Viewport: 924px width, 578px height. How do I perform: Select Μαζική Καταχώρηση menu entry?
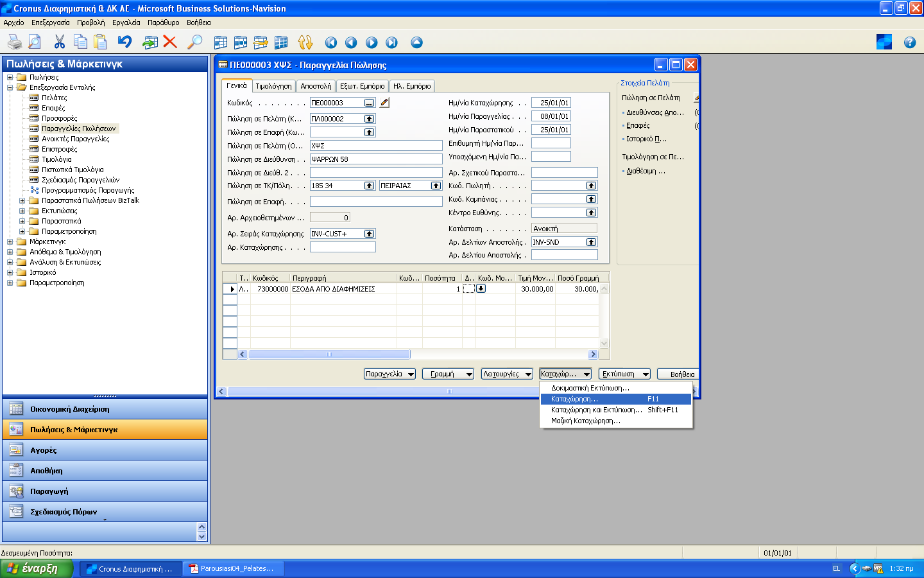point(616,421)
